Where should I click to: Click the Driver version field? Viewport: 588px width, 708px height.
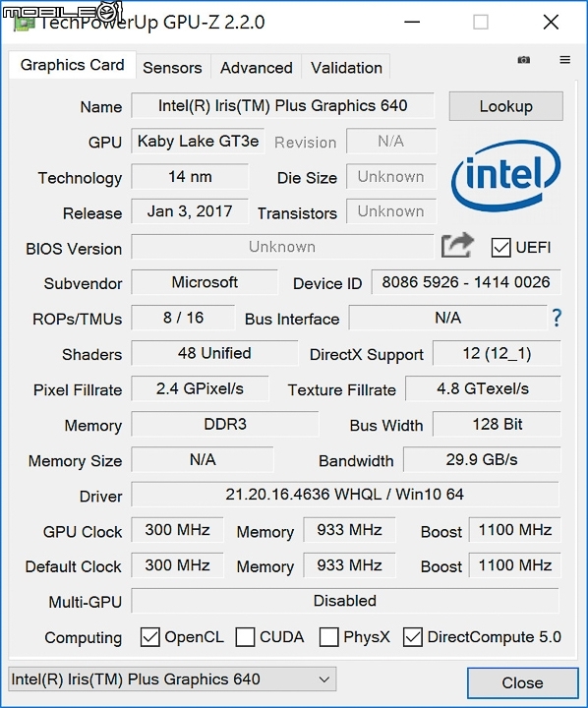345,495
